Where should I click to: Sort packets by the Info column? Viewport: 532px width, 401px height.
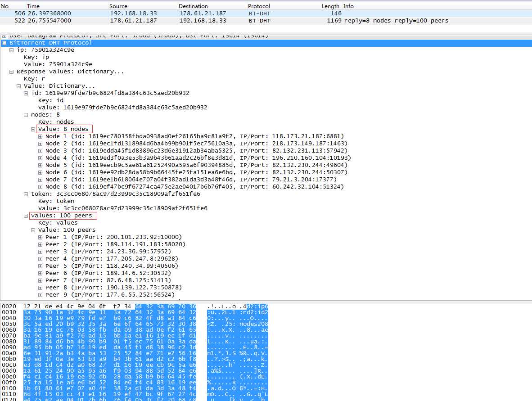click(348, 6)
